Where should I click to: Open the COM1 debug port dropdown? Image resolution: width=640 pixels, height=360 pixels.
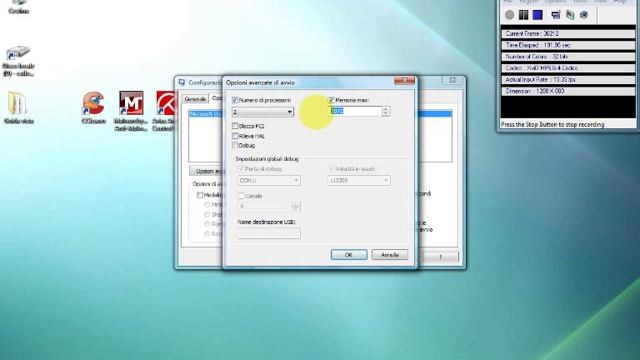(269, 180)
